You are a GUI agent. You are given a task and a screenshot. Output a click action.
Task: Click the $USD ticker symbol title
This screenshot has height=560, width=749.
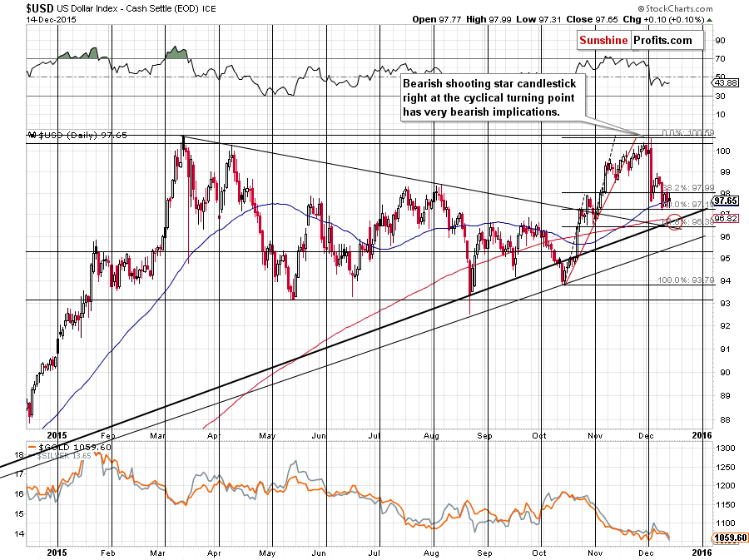[x=40, y=8]
